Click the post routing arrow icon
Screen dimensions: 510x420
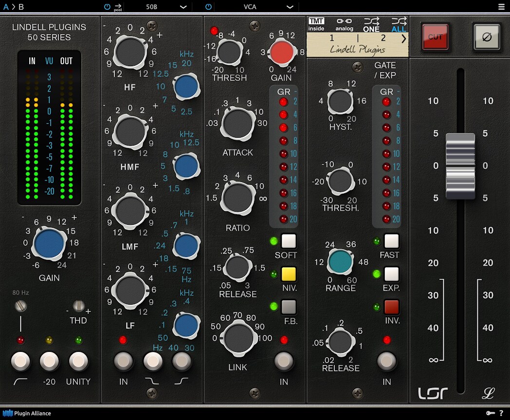coord(118,7)
